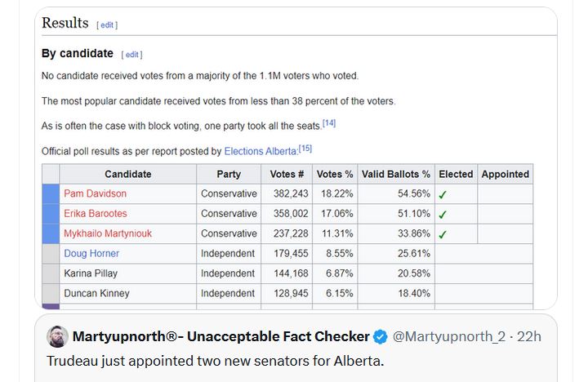
Task: Click the Votes # column header
Action: click(287, 174)
